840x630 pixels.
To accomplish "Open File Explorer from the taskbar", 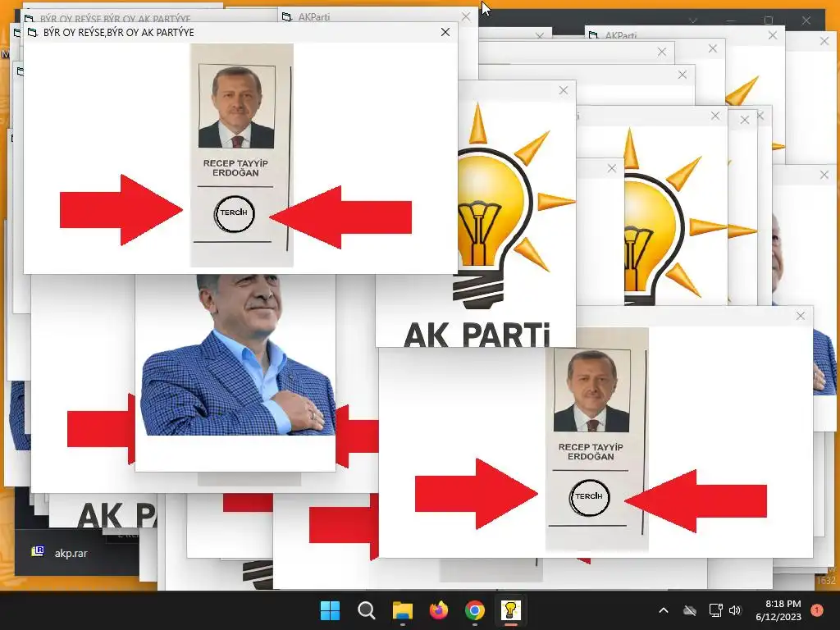I will tap(402, 610).
